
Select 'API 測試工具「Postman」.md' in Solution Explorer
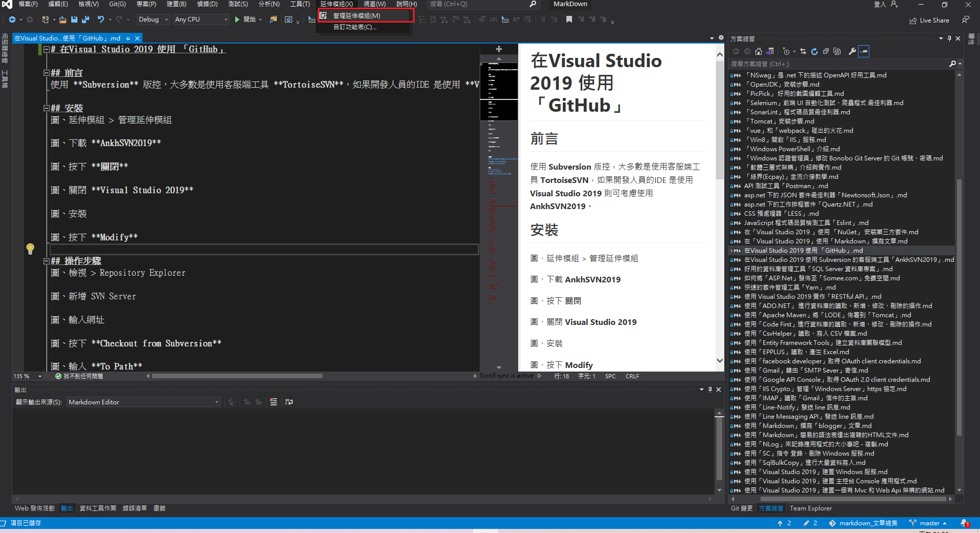pos(786,186)
